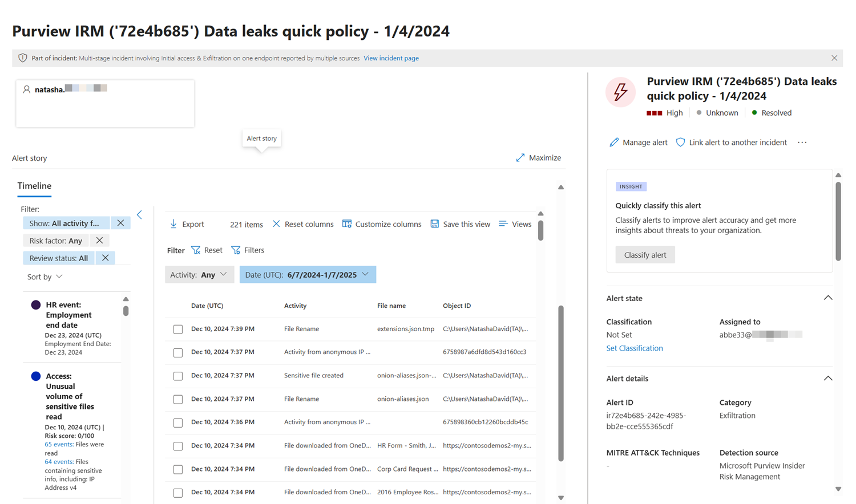Image resolution: width=856 pixels, height=504 pixels.
Task: Switch to the Timeline tab
Action: [x=34, y=186]
